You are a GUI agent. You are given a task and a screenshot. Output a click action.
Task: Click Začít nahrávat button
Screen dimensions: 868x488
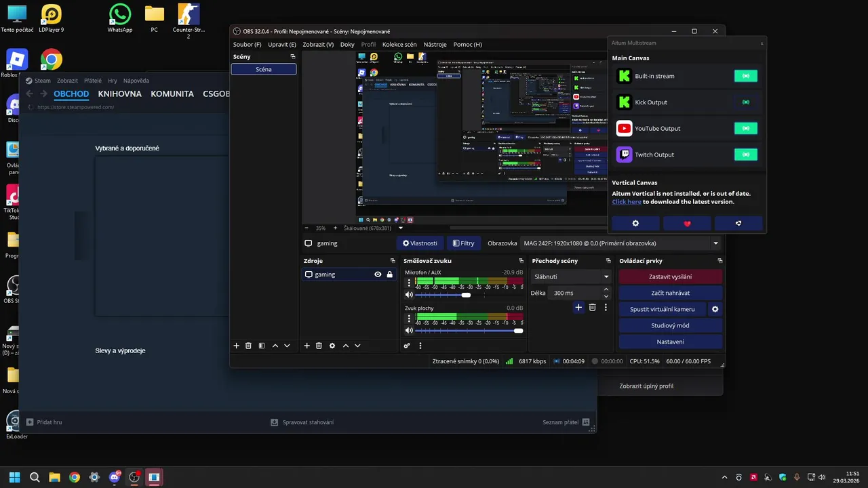pyautogui.click(x=670, y=293)
